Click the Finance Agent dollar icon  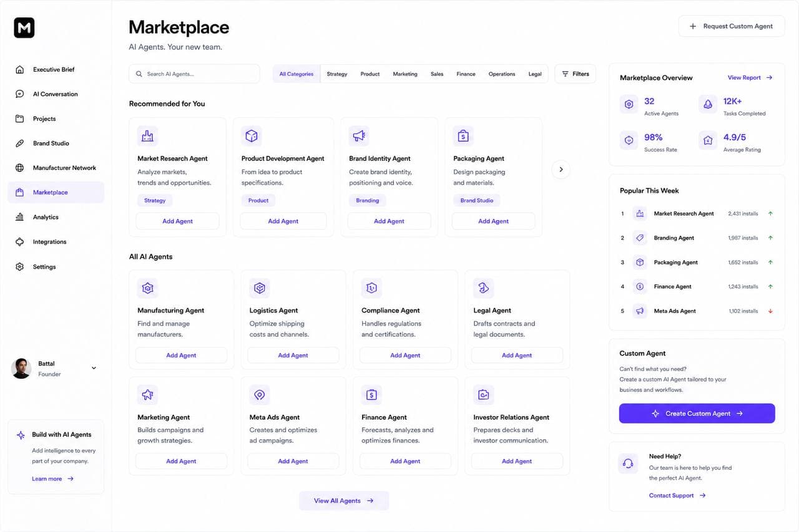tap(371, 395)
